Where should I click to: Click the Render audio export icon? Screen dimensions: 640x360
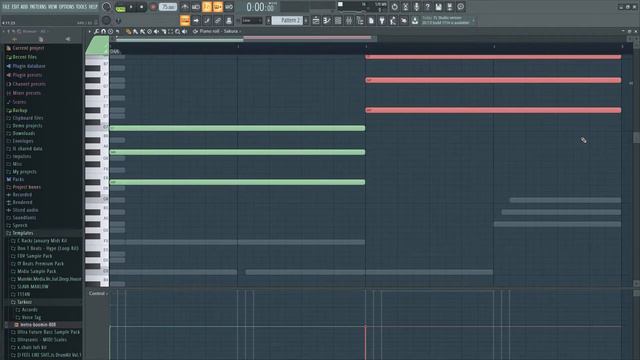(449, 7)
